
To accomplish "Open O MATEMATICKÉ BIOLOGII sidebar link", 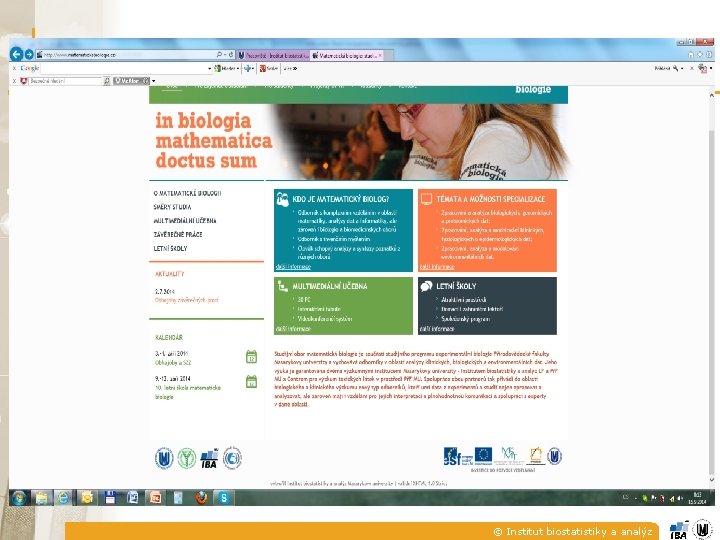I will (x=187, y=193).
